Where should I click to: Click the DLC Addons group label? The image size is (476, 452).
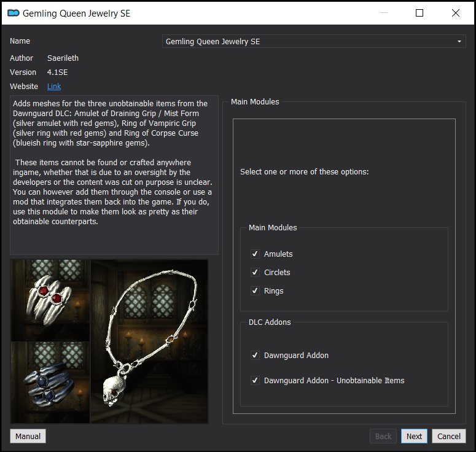270,322
